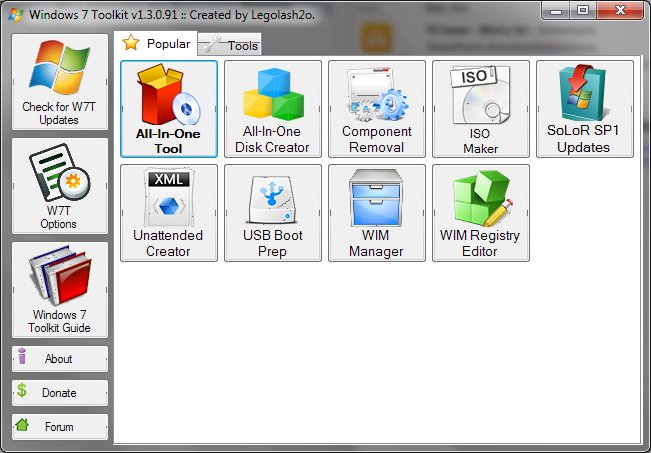Switch to the Popular tab

pos(156,43)
